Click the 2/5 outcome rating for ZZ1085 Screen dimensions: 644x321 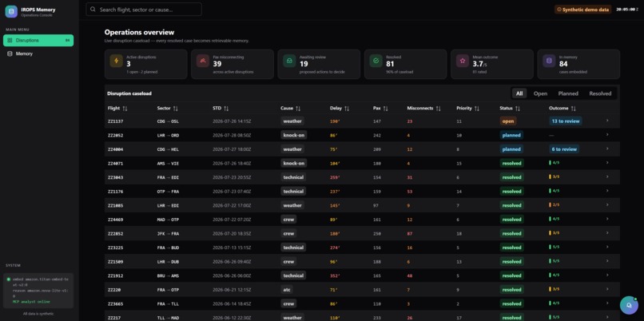(x=555, y=205)
